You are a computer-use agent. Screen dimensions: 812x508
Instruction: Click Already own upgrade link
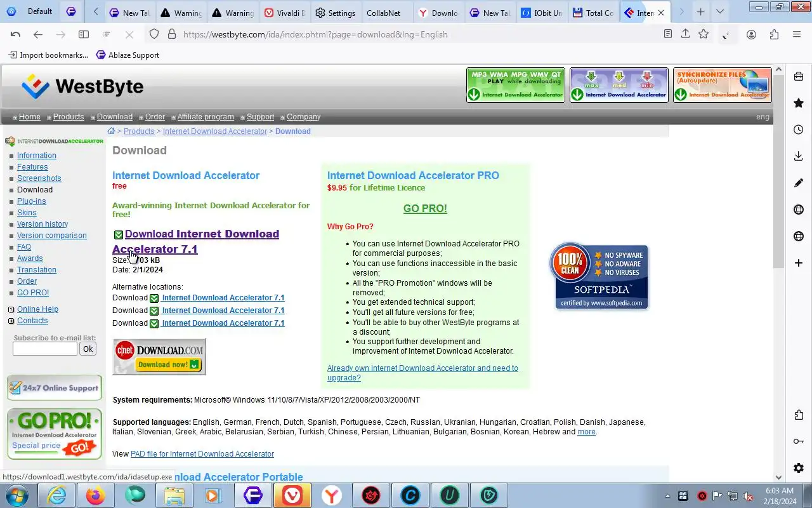(x=422, y=373)
